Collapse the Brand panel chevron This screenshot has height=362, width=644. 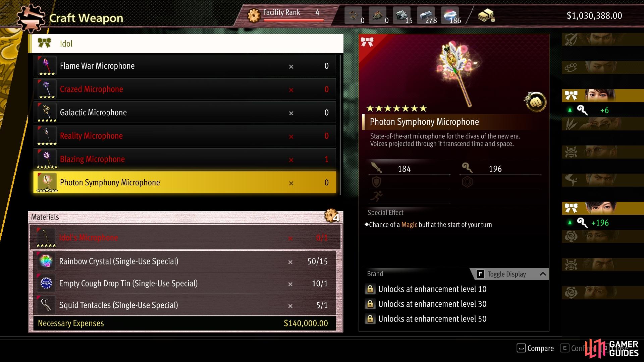pos(543,274)
